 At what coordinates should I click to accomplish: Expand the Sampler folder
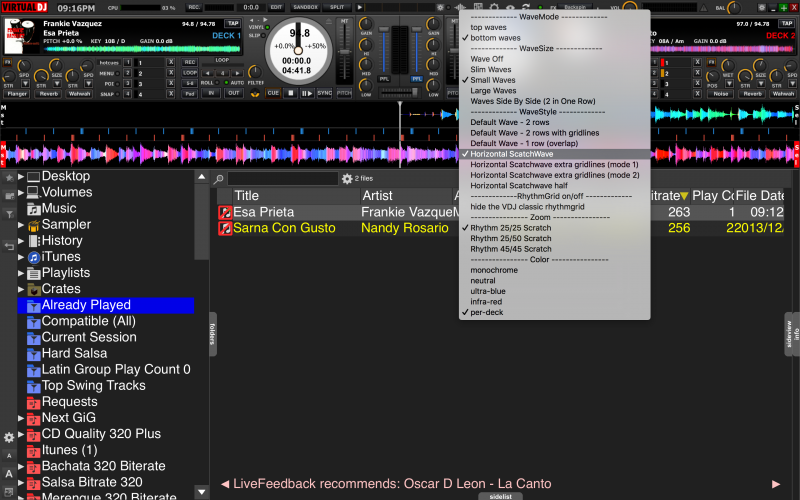21,225
